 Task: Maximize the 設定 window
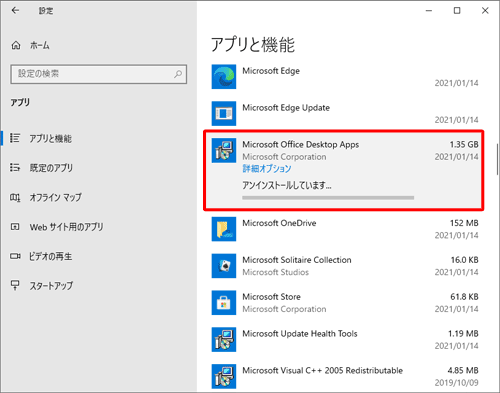coord(457,11)
